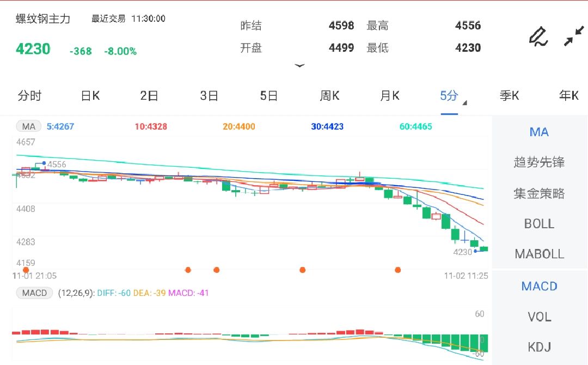Select KDJ sub-indicator
This screenshot has height=365, width=588.
(539, 347)
